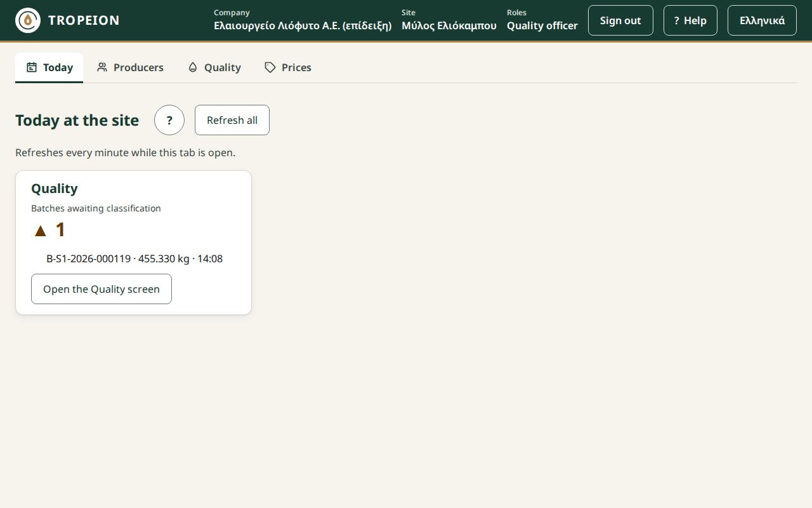Click the price tag icon beside Prices

click(x=270, y=67)
